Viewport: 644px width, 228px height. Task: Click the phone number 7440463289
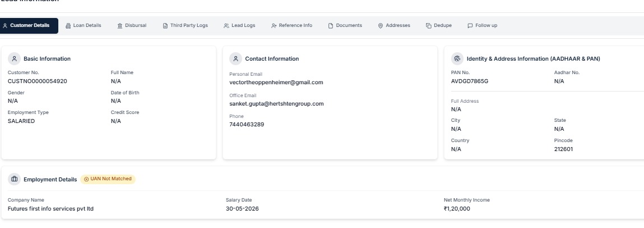(247, 124)
